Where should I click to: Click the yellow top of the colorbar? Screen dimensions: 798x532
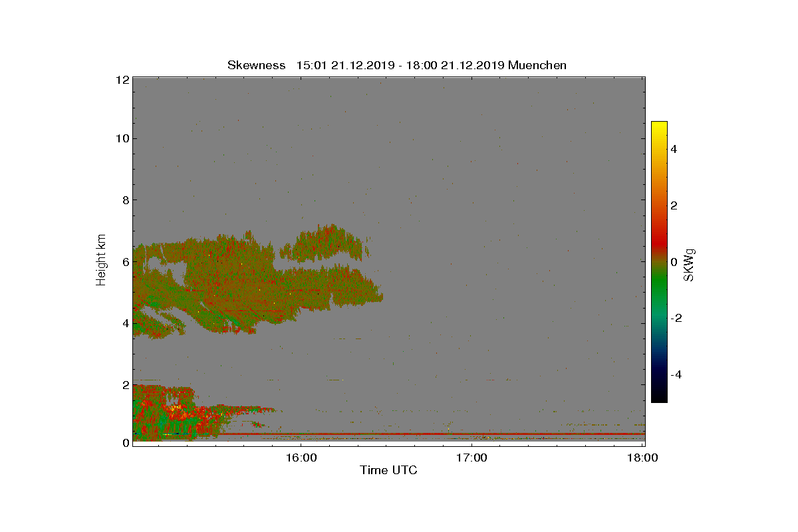click(659, 126)
